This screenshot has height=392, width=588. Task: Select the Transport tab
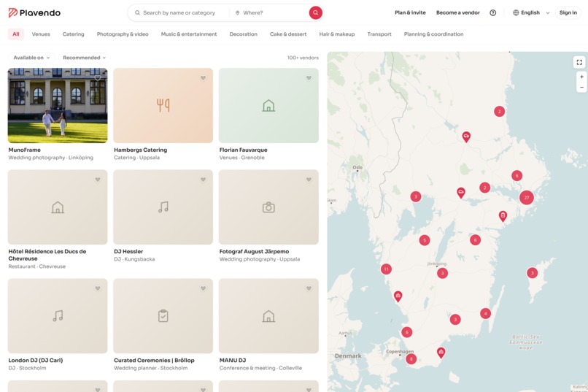pos(379,34)
